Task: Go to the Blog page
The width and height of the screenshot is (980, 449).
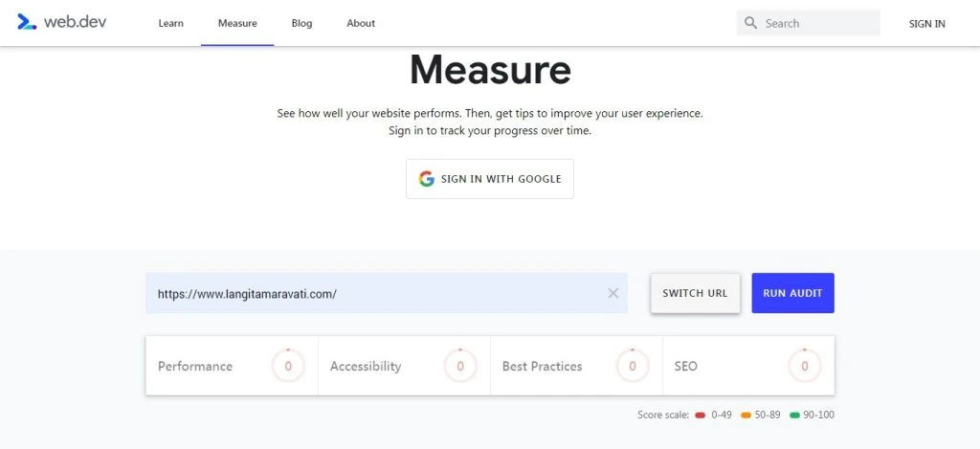Action: coord(301,23)
